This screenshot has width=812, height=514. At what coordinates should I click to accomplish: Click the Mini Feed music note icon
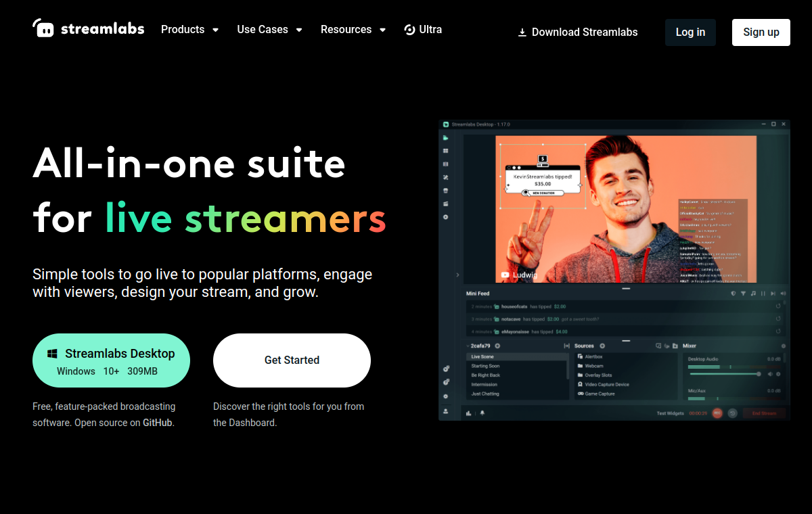tap(753, 294)
